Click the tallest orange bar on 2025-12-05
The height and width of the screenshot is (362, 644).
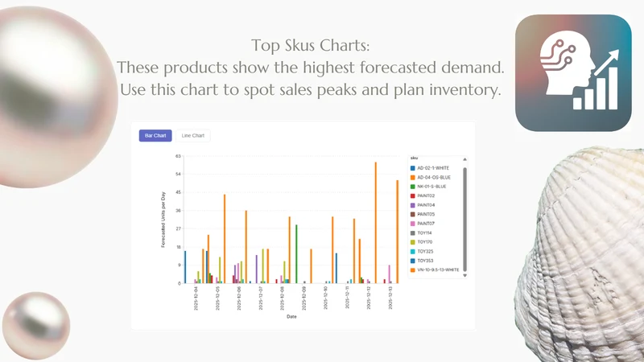point(225,239)
